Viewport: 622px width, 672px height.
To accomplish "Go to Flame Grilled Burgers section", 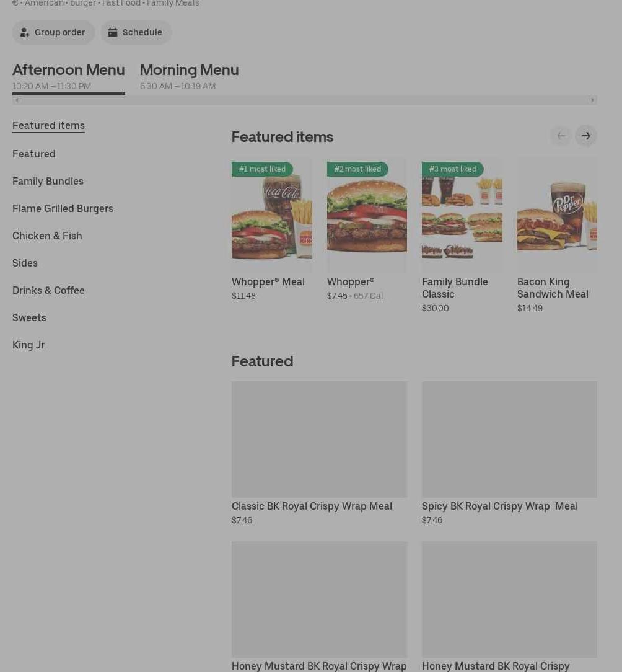I will tap(63, 208).
